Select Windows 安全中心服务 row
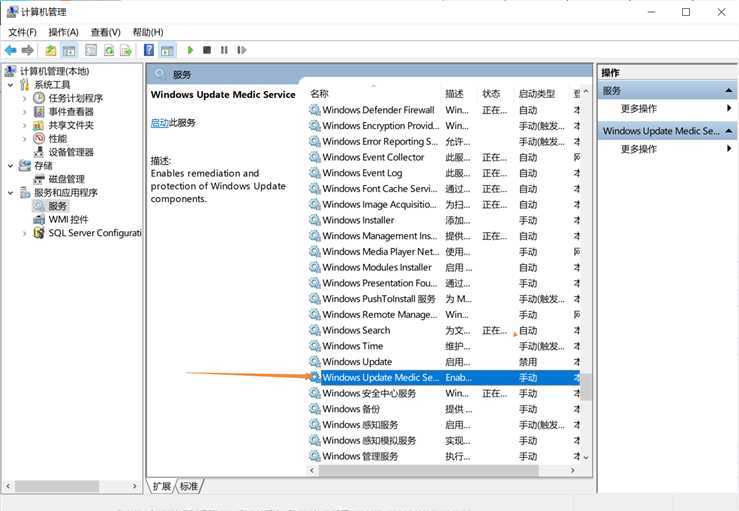Image resolution: width=739 pixels, height=511 pixels. (x=444, y=393)
